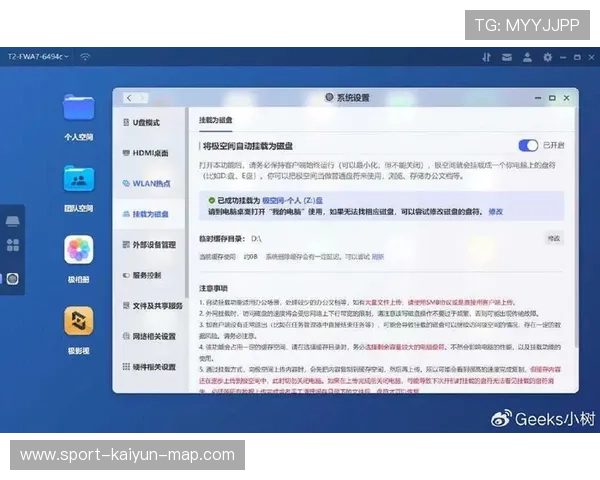Click the 已开启 status label
600x480 pixels.
pos(554,145)
